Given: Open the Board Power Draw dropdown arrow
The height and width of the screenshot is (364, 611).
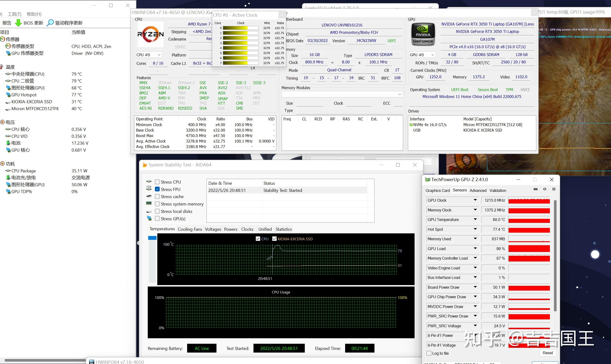Looking at the screenshot, I should click(475, 287).
